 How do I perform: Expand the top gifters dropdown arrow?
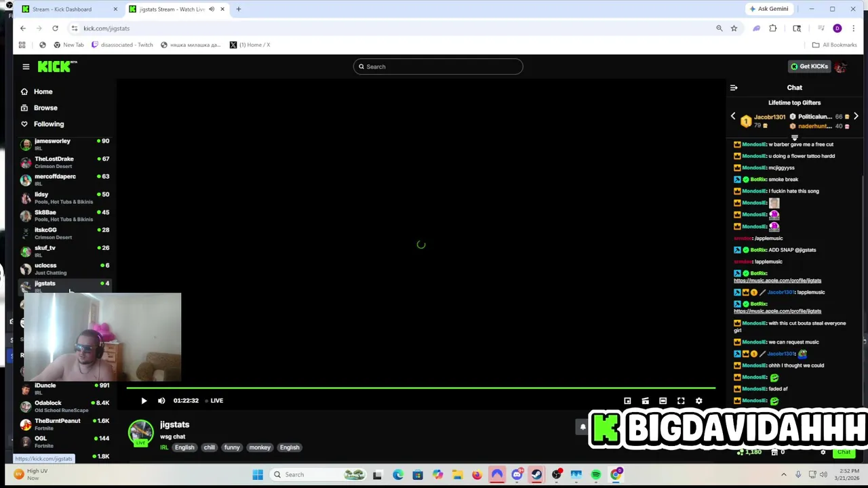(794, 138)
